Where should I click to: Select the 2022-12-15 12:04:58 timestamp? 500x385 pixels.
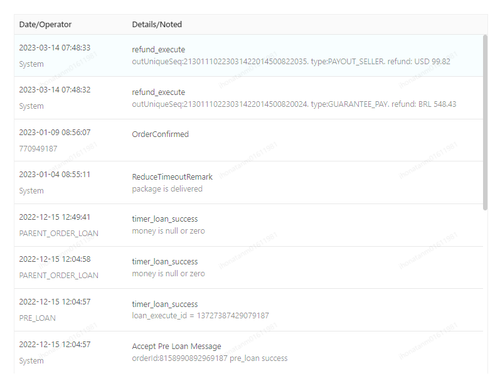click(55, 259)
